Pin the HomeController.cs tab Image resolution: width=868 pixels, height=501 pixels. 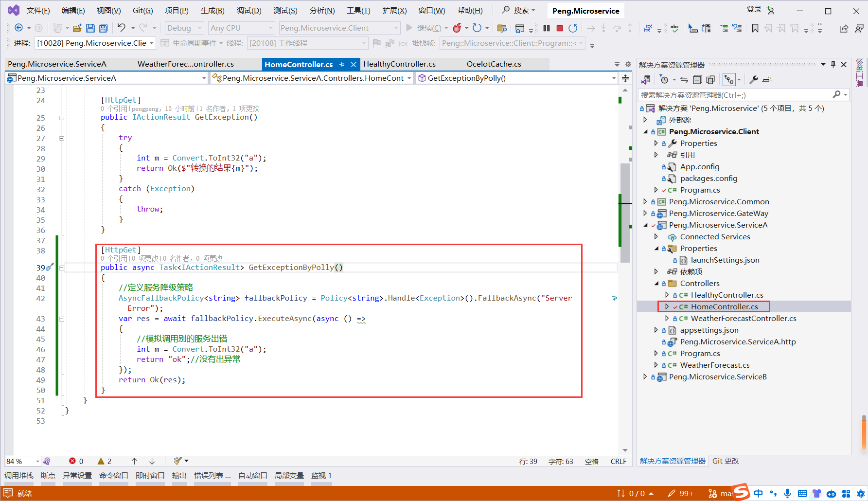342,64
